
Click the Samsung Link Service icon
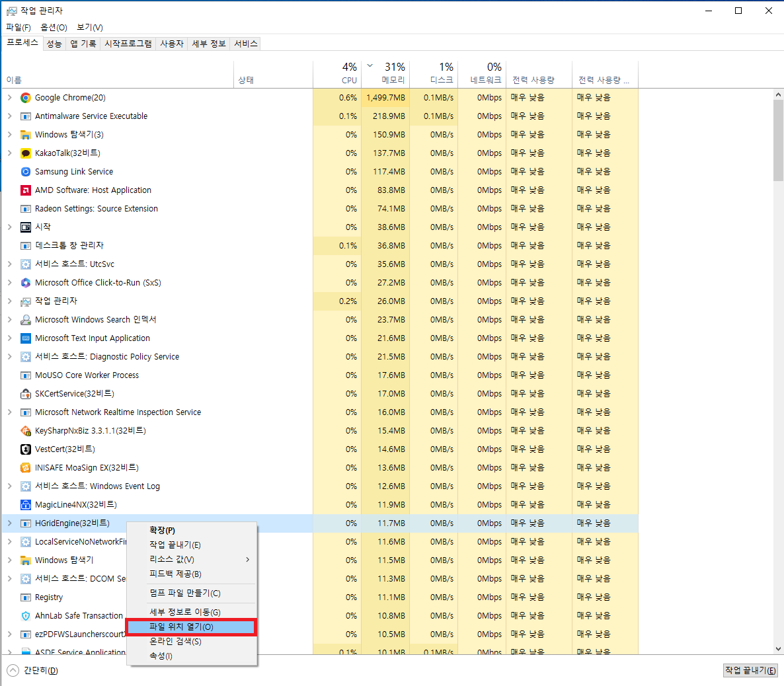pos(25,171)
